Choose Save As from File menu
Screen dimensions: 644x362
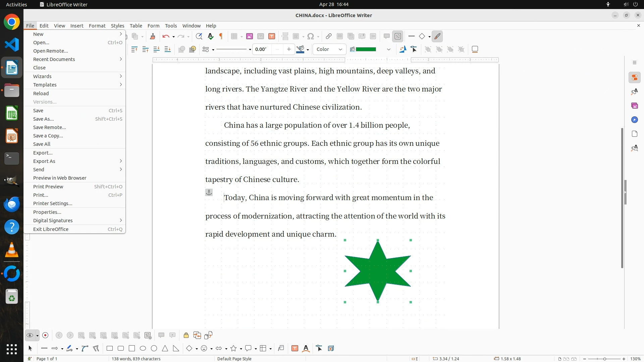[44, 119]
